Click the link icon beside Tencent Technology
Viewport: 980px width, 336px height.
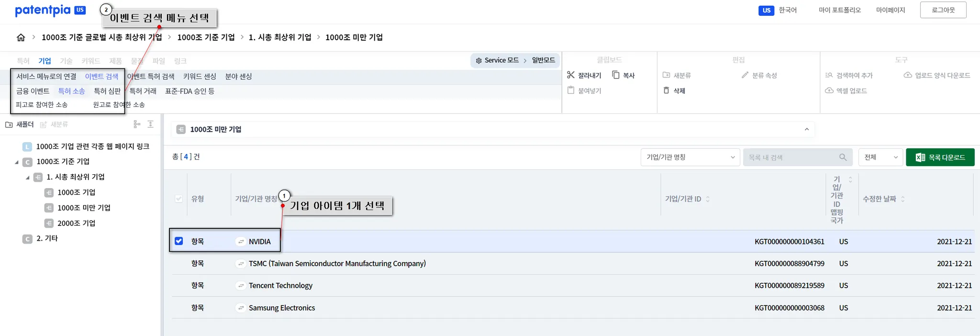tap(241, 286)
